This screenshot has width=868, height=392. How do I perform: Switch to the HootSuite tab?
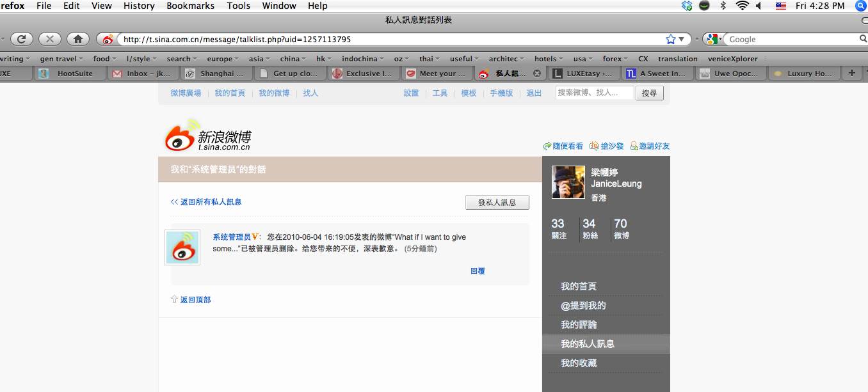68,74
